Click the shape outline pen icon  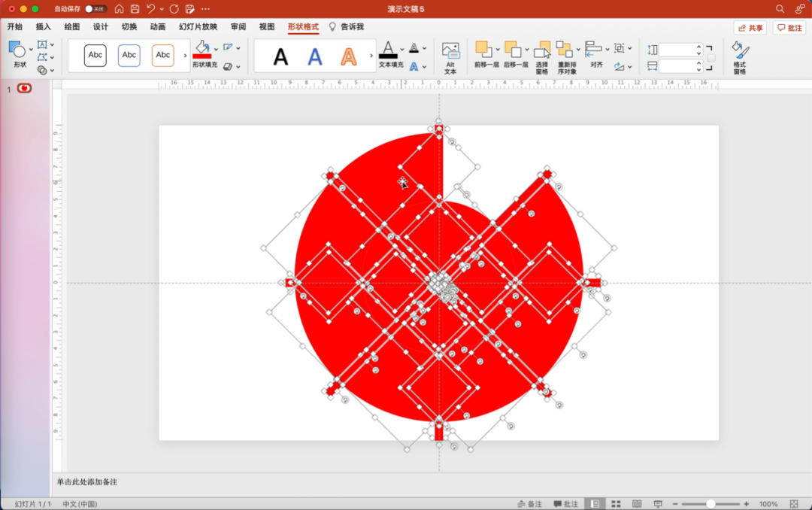(228, 47)
